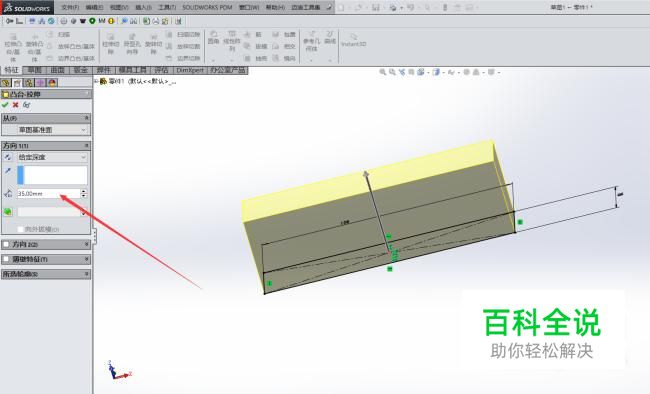The height and width of the screenshot is (394, 650).
Task: Open View Orientation icon in view toolbar
Action: pyautogui.click(x=421, y=72)
